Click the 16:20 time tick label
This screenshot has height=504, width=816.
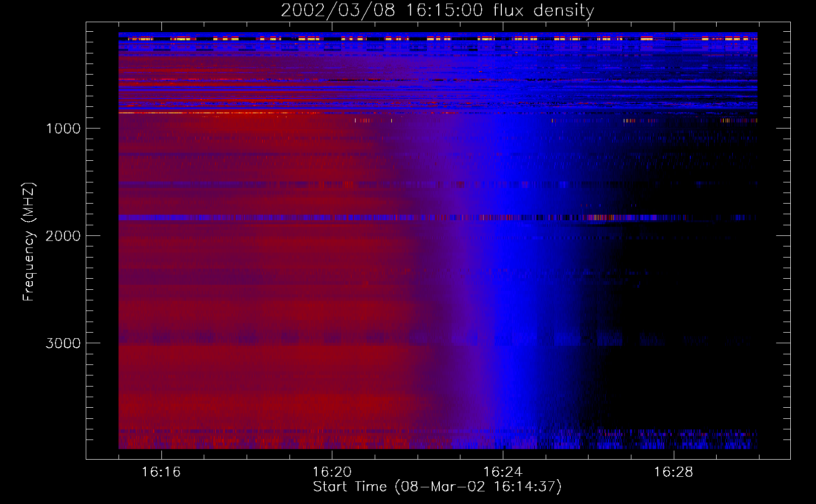332,472
